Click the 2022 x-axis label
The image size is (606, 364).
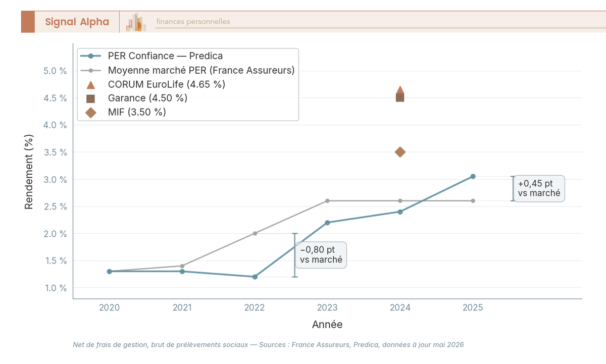click(255, 307)
